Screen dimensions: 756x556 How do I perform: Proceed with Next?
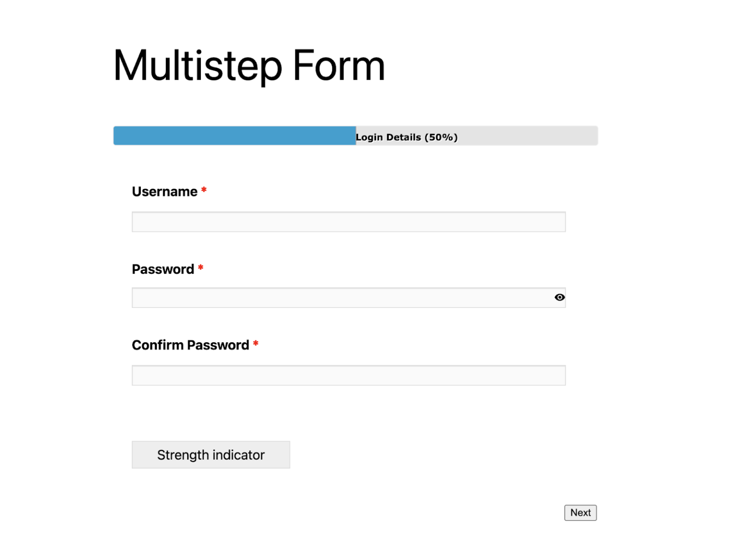(x=580, y=513)
